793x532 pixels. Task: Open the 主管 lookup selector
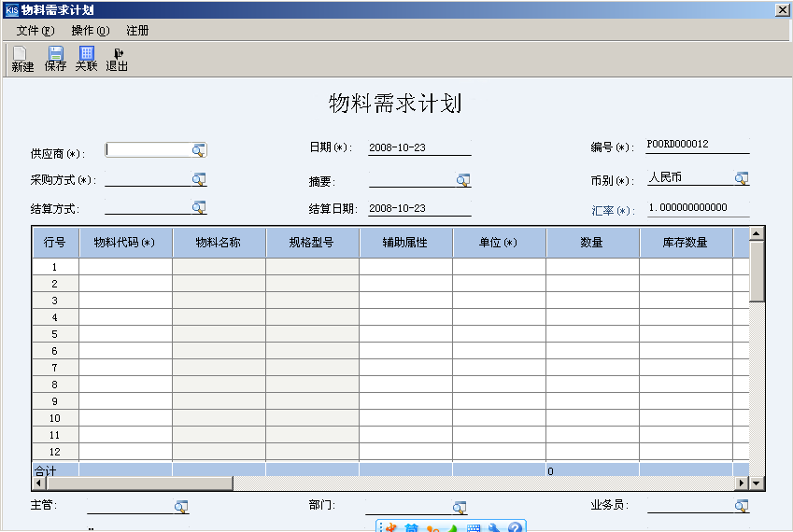181,506
